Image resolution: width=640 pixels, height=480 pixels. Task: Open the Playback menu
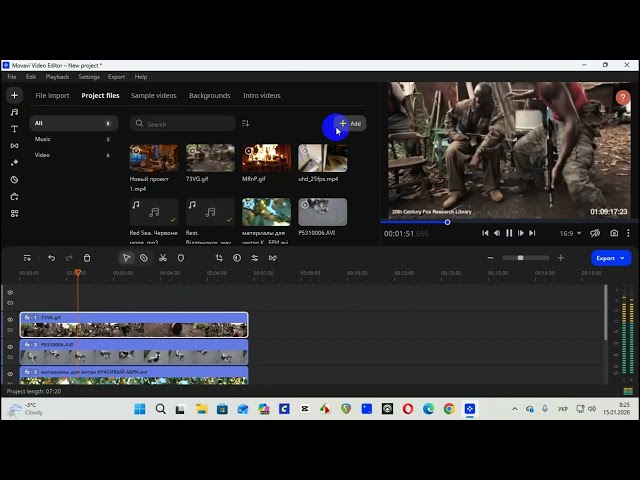(57, 77)
